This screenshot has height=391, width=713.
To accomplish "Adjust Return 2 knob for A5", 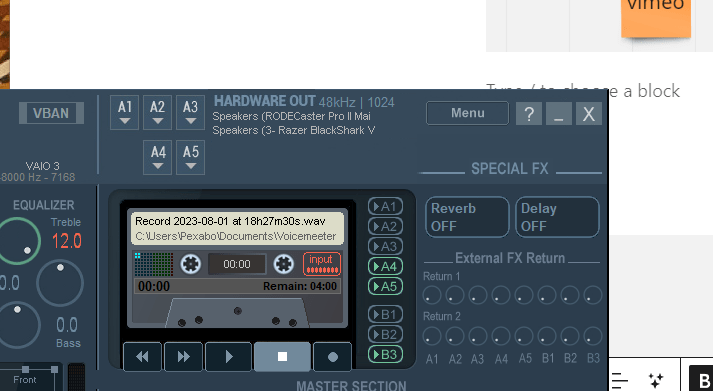I will tap(524, 336).
